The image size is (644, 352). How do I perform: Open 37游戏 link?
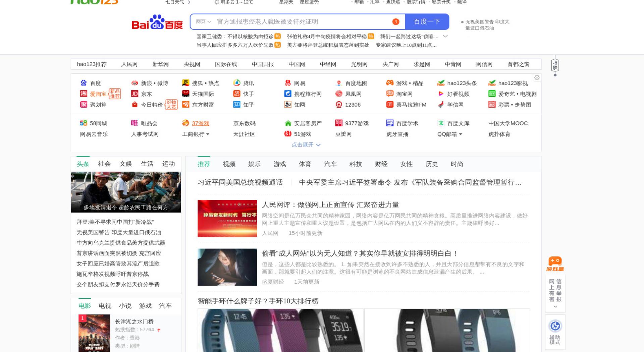coord(201,123)
